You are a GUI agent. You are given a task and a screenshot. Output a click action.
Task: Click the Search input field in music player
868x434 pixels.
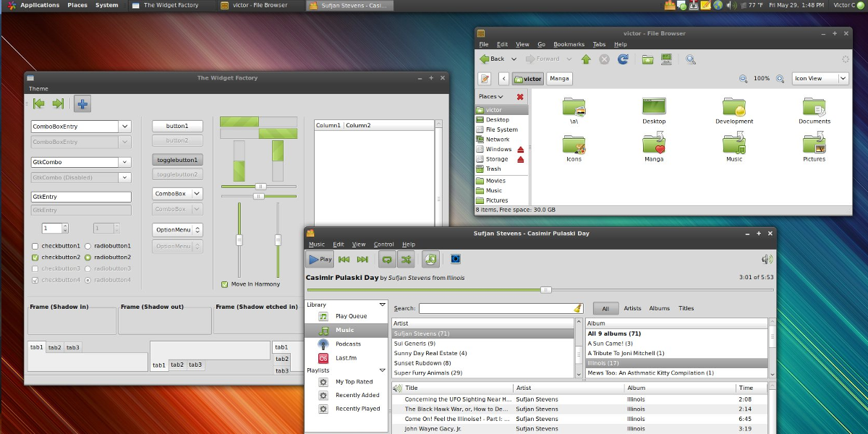(x=501, y=308)
